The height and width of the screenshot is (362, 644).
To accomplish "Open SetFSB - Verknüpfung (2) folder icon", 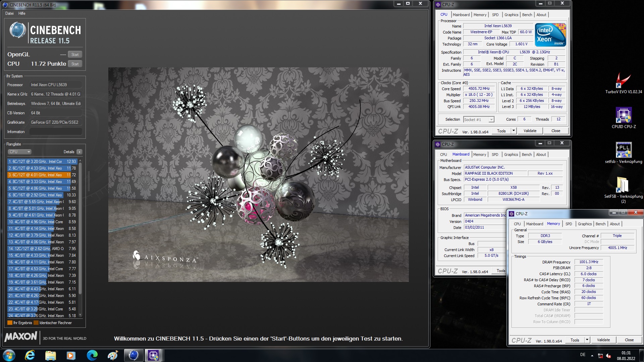I will (x=624, y=190).
